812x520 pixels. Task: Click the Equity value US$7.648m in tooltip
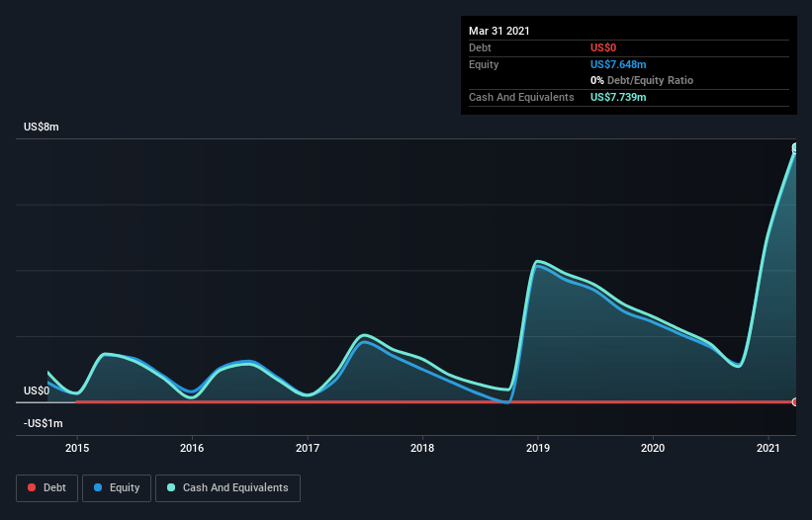618,64
